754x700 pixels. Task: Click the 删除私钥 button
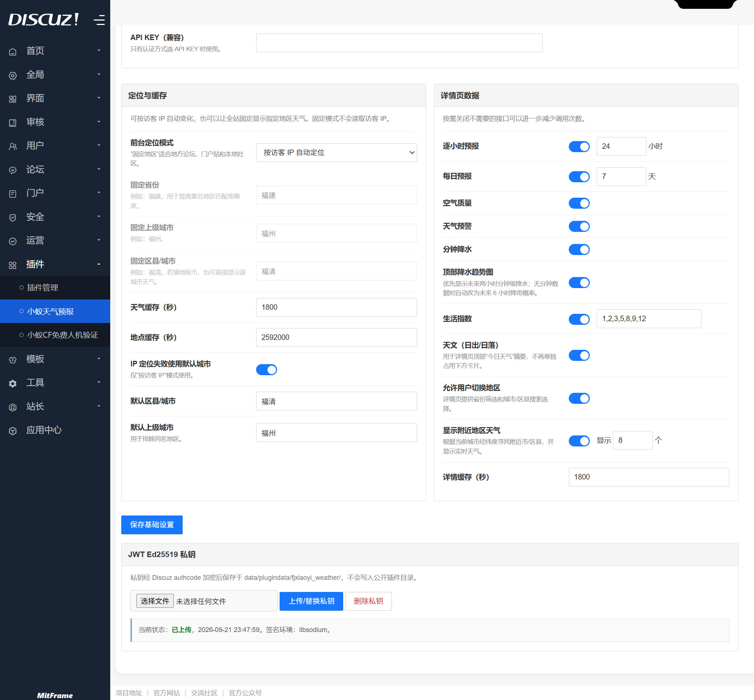368,601
